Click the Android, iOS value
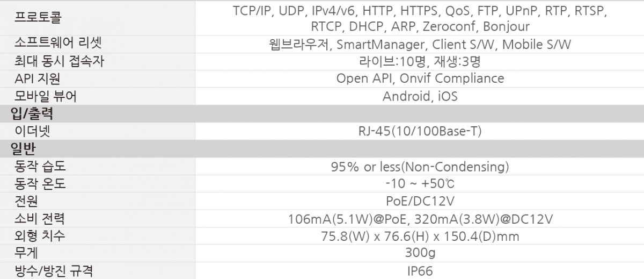644x279 pixels. point(420,96)
